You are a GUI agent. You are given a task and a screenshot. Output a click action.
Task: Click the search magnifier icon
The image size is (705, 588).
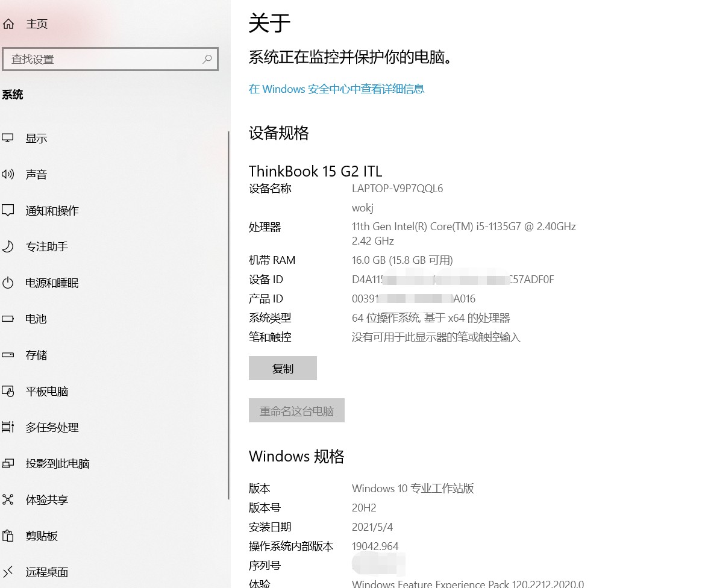coord(207,59)
